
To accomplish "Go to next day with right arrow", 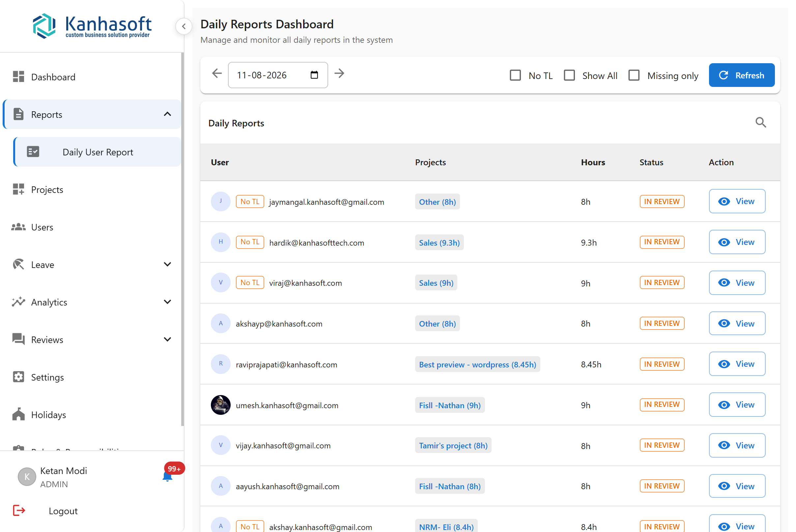I will coord(339,74).
